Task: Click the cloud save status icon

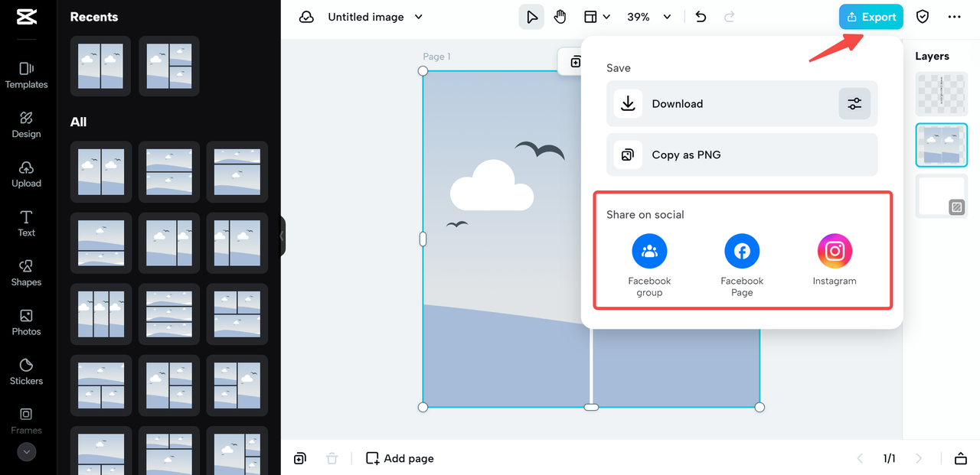Action: (306, 17)
